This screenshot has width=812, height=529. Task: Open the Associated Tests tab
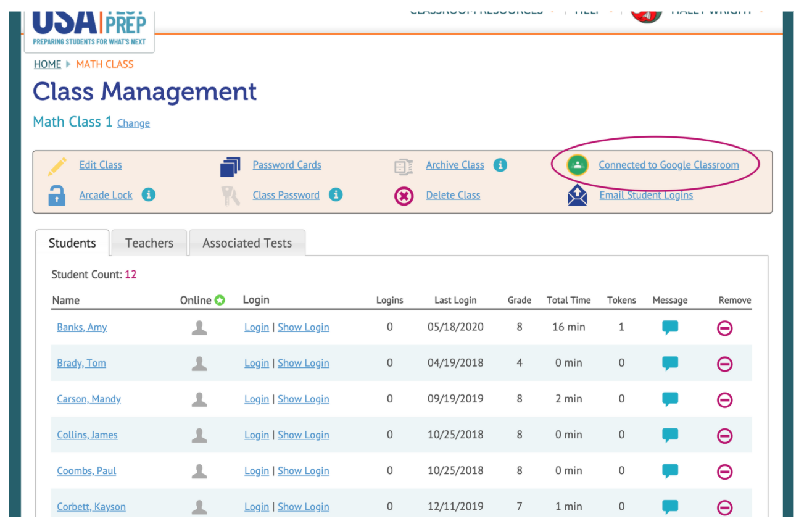pyautogui.click(x=247, y=243)
